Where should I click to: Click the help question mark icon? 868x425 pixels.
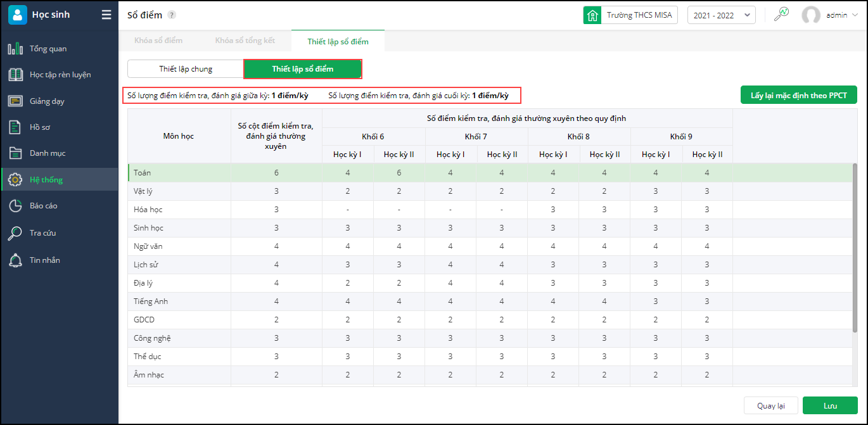coord(172,15)
